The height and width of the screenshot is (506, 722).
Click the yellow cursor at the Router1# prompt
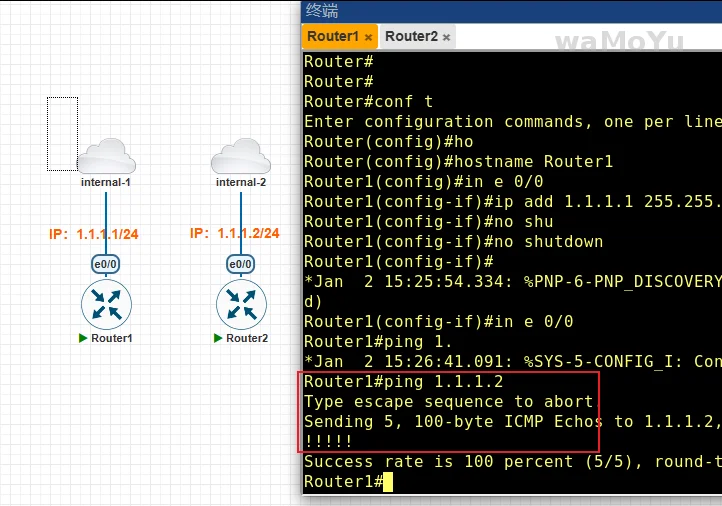(388, 482)
